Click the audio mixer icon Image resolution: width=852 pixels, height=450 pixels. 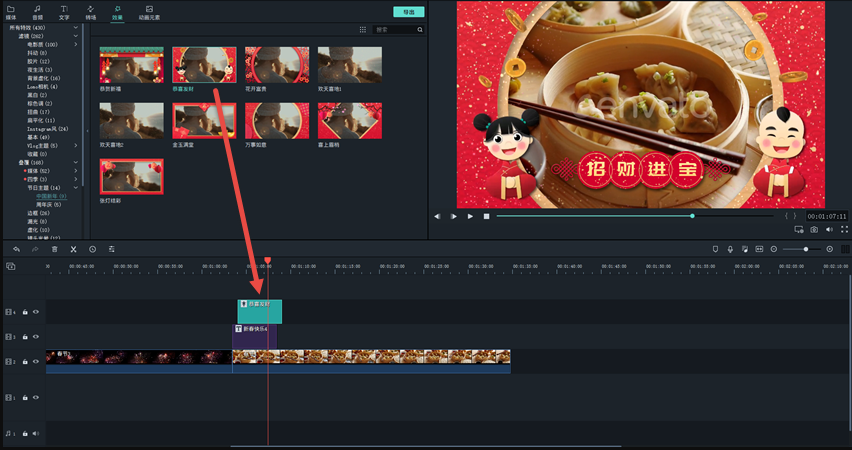[x=745, y=249]
